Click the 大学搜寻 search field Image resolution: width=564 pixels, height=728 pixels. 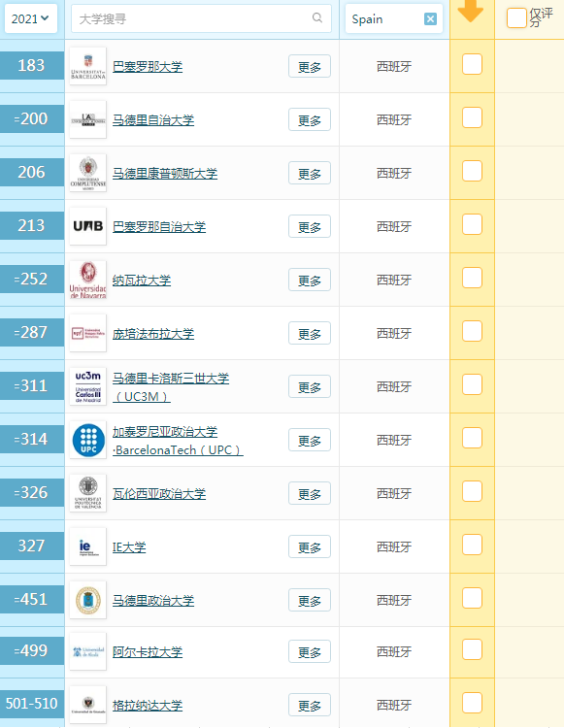[201, 18]
